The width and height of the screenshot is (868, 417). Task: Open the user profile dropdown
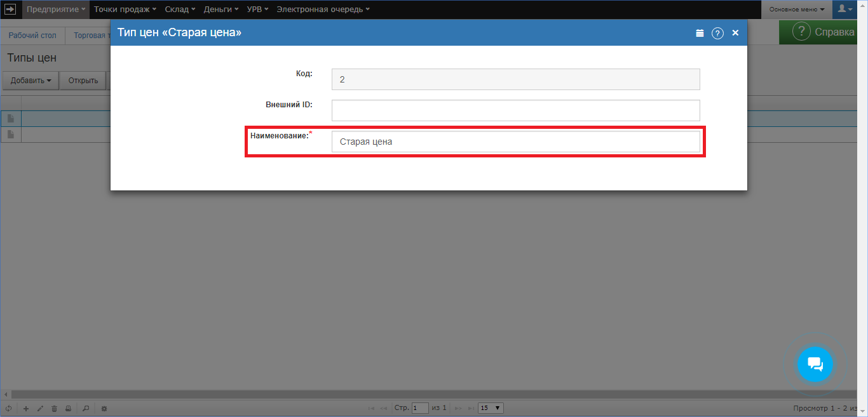[845, 9]
